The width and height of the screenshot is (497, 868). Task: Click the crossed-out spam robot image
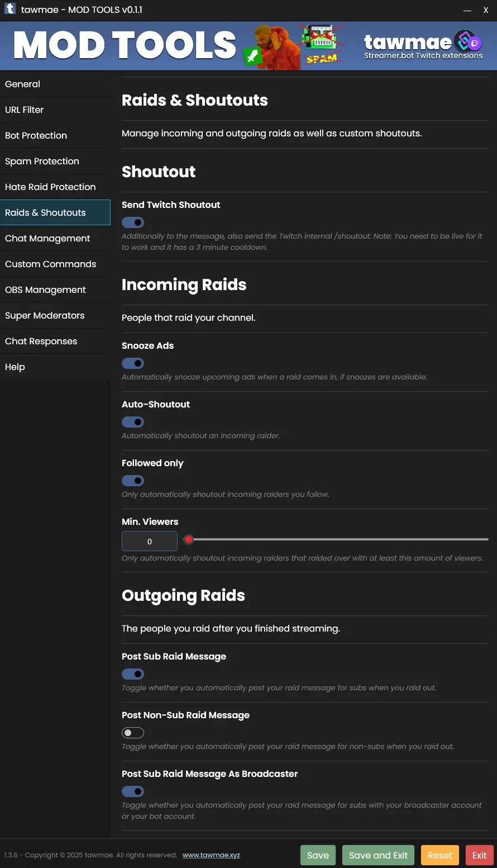322,44
